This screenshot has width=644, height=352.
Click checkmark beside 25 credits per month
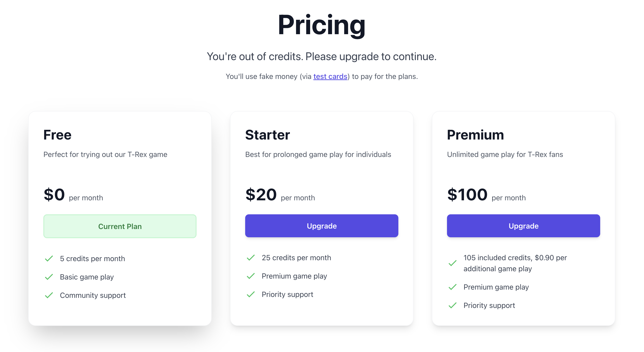pos(250,258)
